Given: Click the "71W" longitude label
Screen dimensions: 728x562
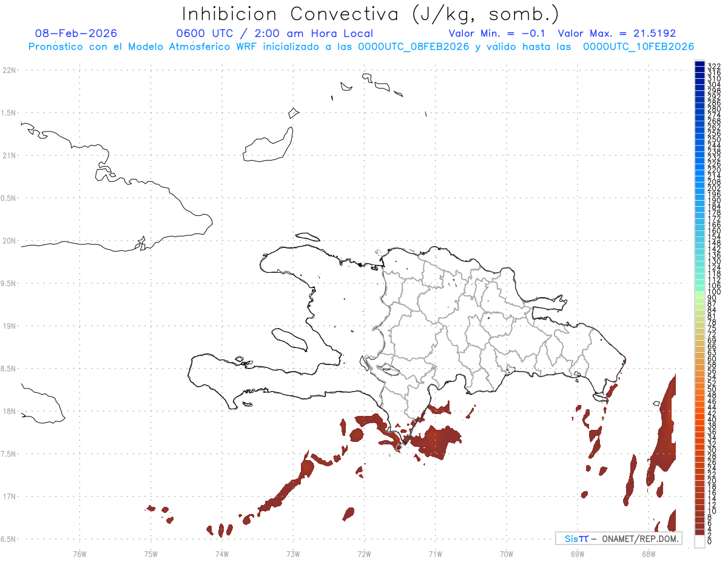Looking at the screenshot, I should (435, 554).
